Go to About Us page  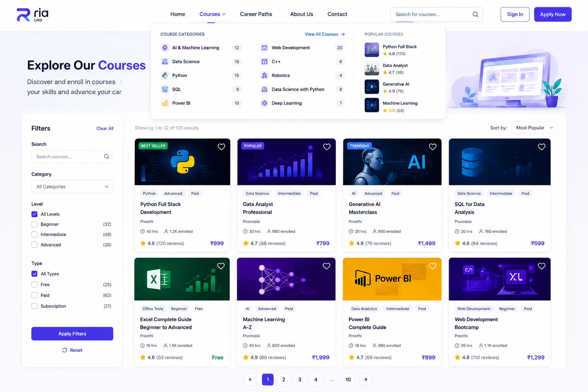point(302,14)
